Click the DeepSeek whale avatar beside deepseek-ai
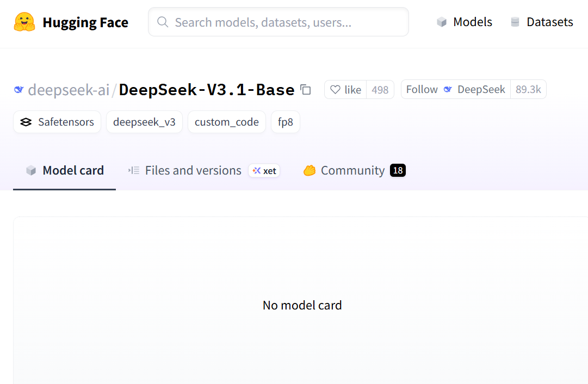The width and height of the screenshot is (588, 384). (x=18, y=90)
